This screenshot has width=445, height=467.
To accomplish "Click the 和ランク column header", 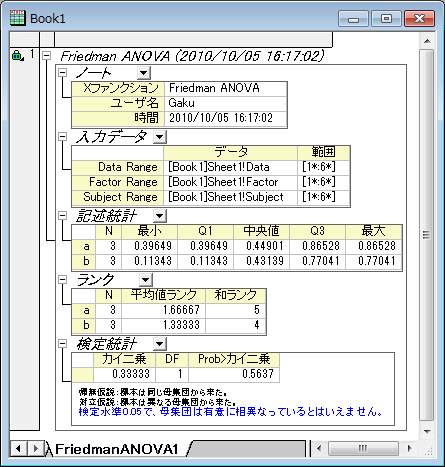I will (x=236, y=295).
